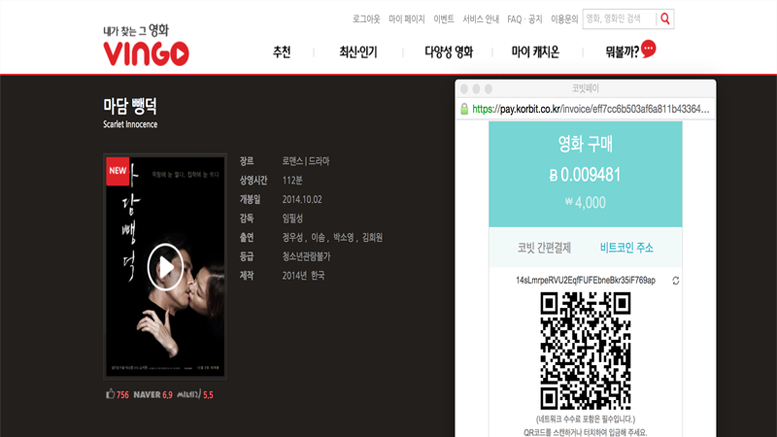
Task: Minimize the 코빗페이 popup window
Action: (476, 89)
